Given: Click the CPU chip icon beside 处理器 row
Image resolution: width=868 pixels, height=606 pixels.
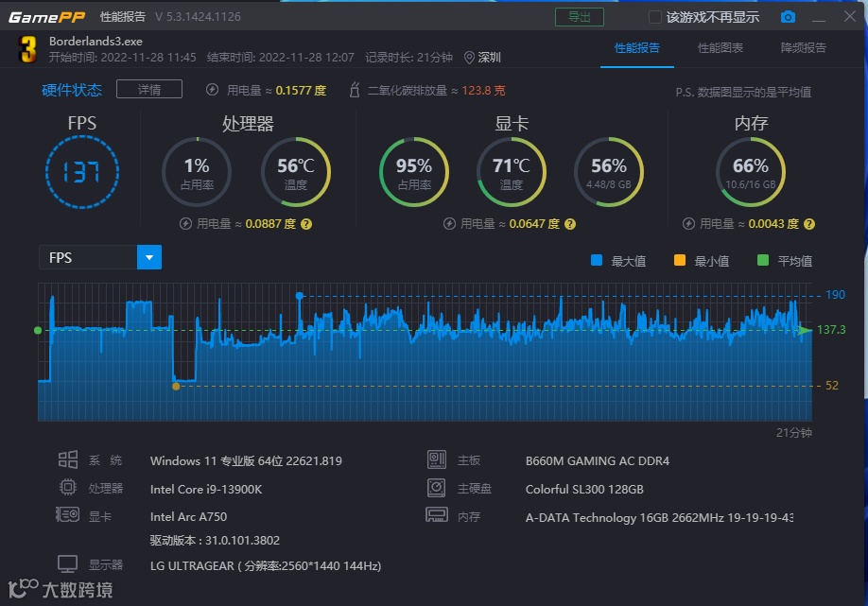Looking at the screenshot, I should (67, 487).
